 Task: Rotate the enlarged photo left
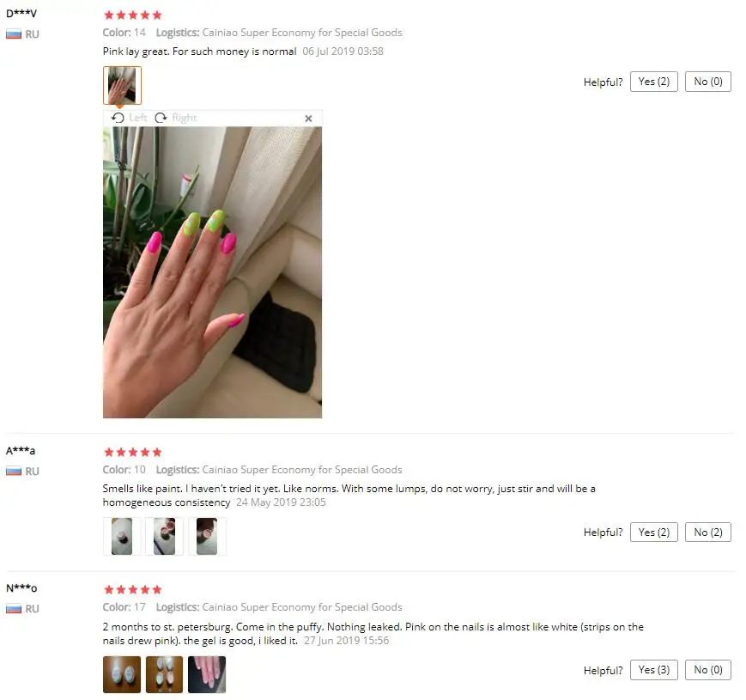click(129, 118)
